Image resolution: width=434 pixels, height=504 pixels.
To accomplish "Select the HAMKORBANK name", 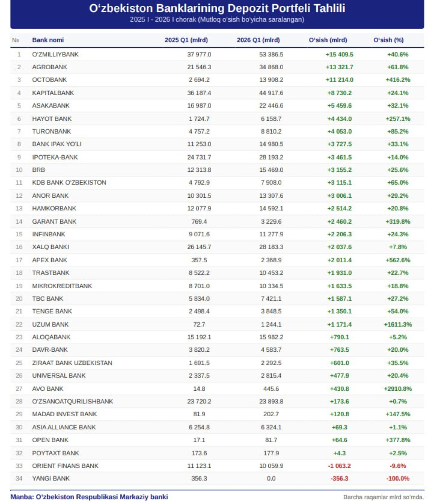I will (54, 208).
